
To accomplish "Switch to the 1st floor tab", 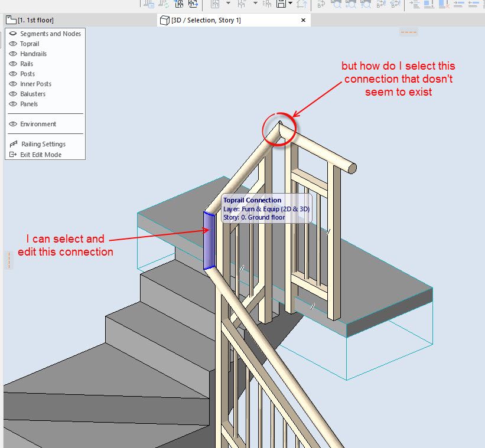I will pyautogui.click(x=35, y=19).
